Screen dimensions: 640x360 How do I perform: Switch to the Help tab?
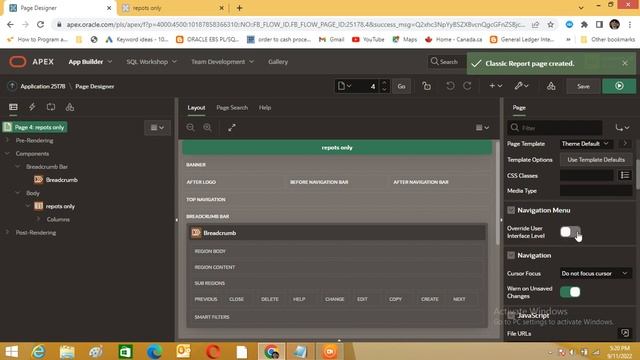pyautogui.click(x=265, y=108)
